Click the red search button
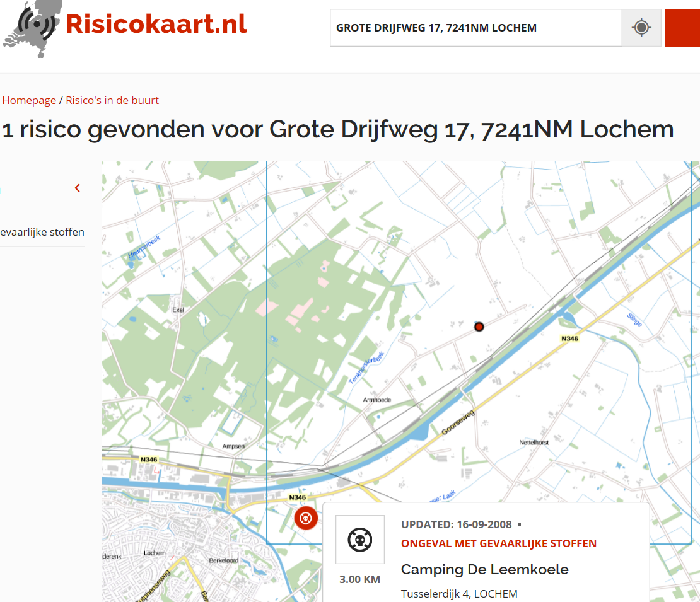The image size is (700, 602). (682, 28)
